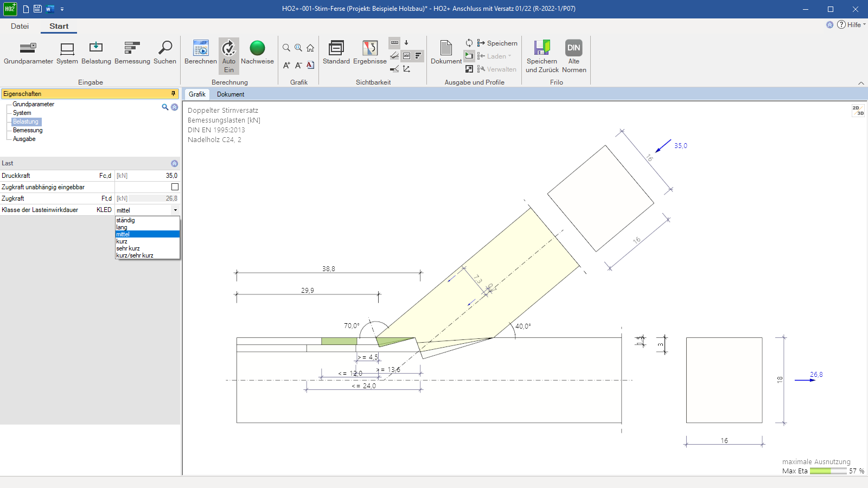Open quick access toolbar customize arrow

click(x=62, y=9)
